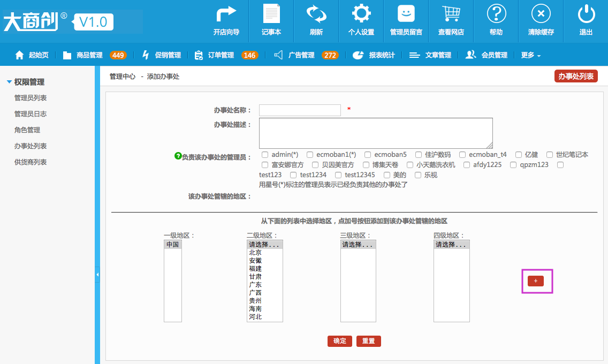
Task: Open 会员管理 in the navigation bar
Action: point(487,55)
